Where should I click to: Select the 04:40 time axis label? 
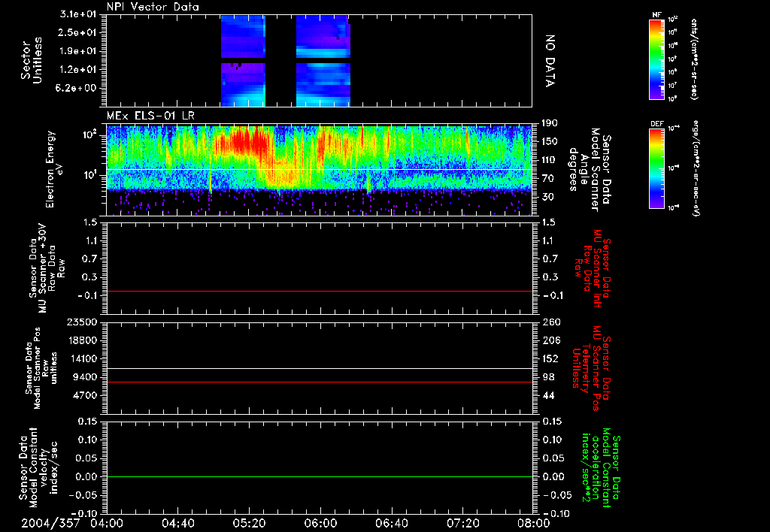(177, 522)
